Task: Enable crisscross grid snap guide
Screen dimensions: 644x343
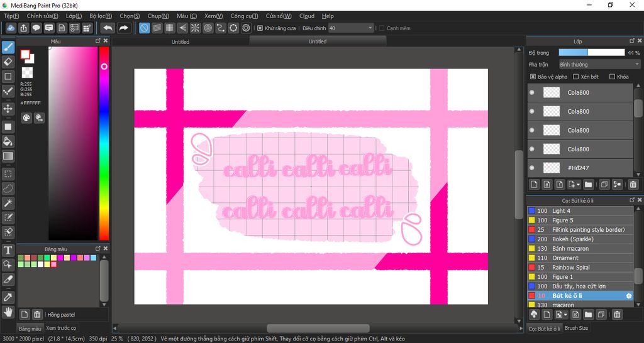Action: (170, 28)
